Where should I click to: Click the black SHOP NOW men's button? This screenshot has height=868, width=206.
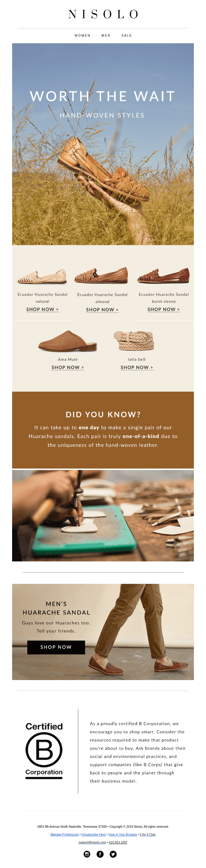(56, 647)
